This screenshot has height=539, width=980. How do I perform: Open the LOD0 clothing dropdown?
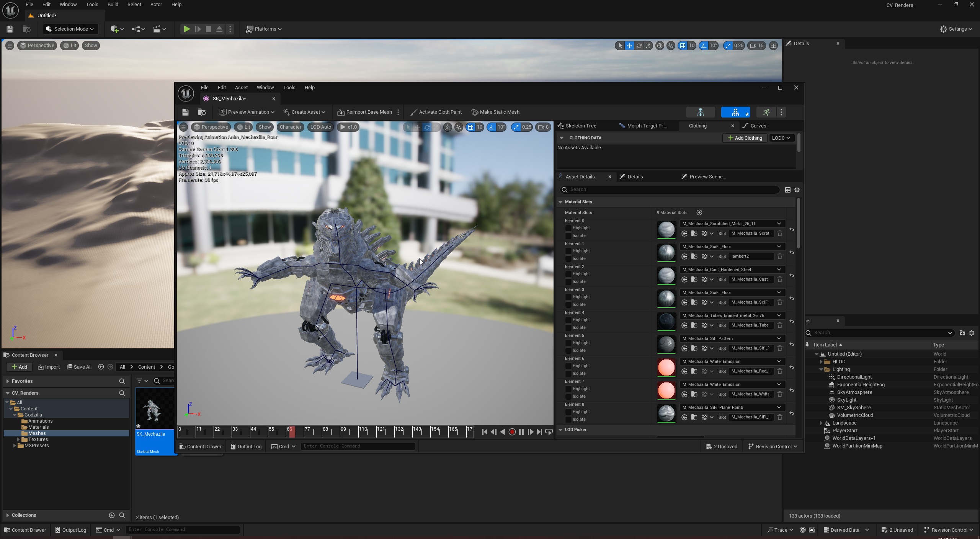(x=781, y=138)
